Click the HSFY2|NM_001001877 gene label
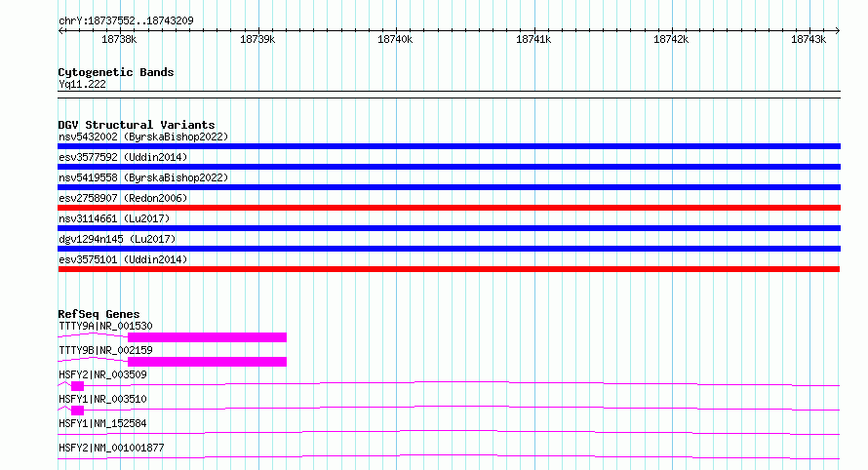 111,448
